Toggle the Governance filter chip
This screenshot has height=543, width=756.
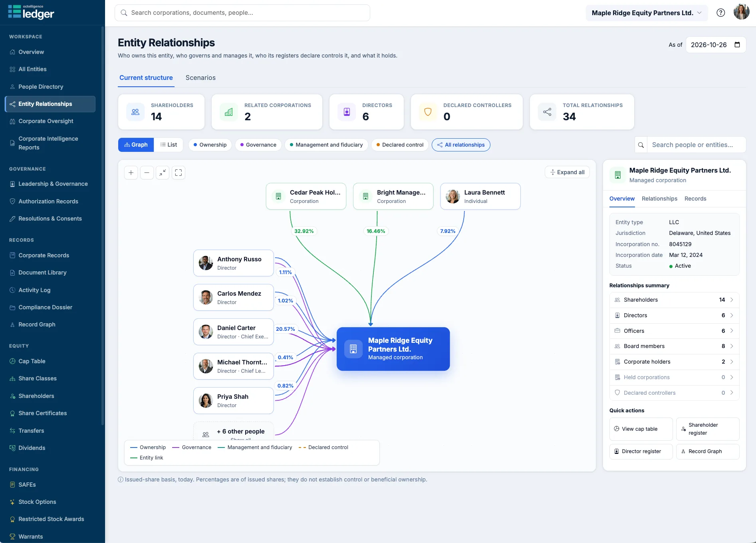(258, 145)
